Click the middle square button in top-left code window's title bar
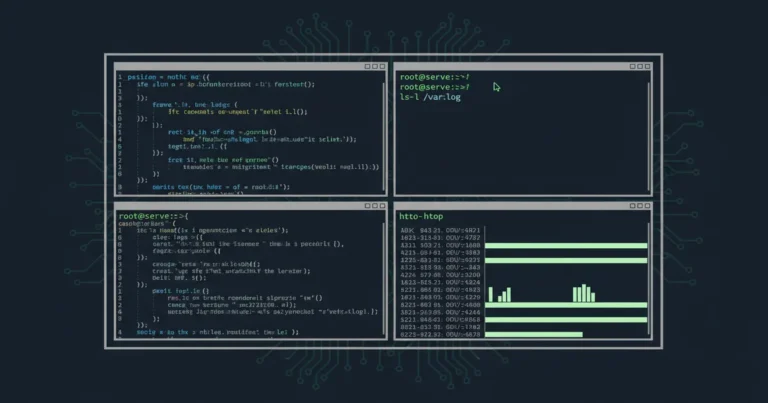 pyautogui.click(x=375, y=66)
